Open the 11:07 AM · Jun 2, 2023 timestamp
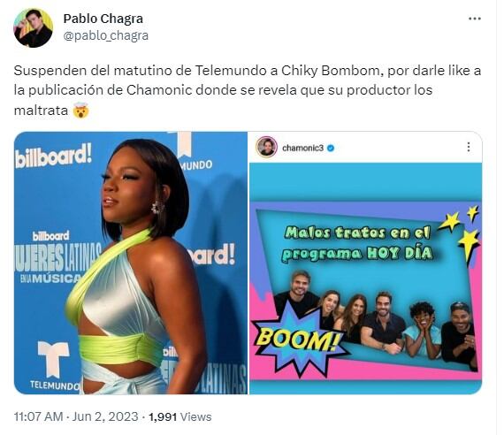This screenshot has height=435, width=504. [x=76, y=416]
